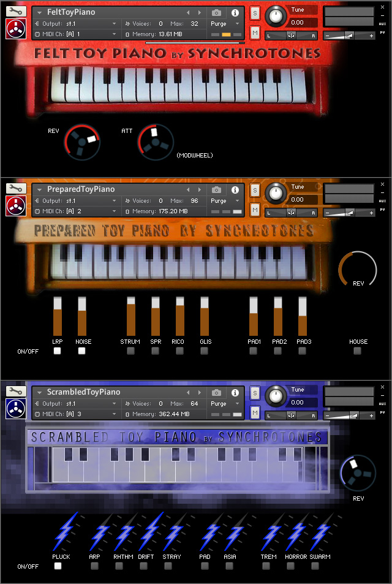The image size is (392, 584).
Task: Click ScrambledToyPiano volume plus button
Action: [372, 415]
